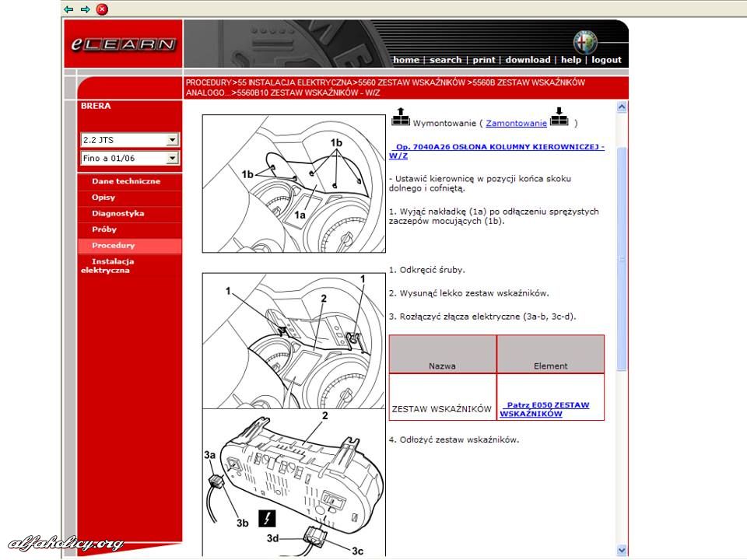This screenshot has height=560, width=747.
Task: Click the first diagram showing 1a and 1b
Action: point(294,184)
